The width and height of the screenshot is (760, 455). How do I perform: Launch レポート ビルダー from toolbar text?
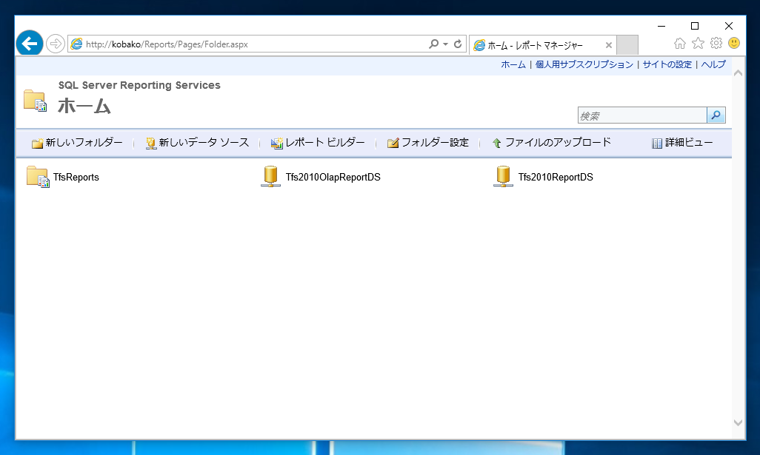pyautogui.click(x=325, y=142)
